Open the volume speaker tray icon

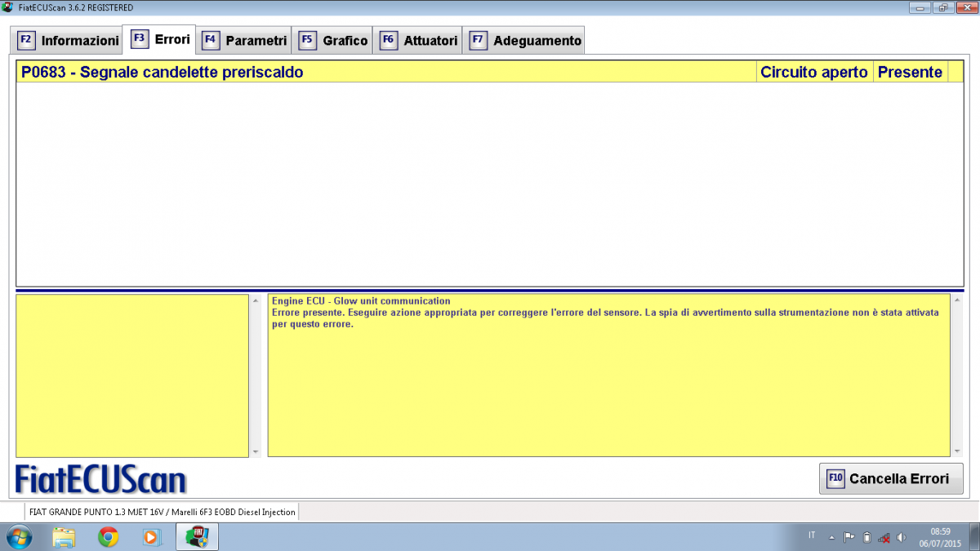(x=901, y=537)
